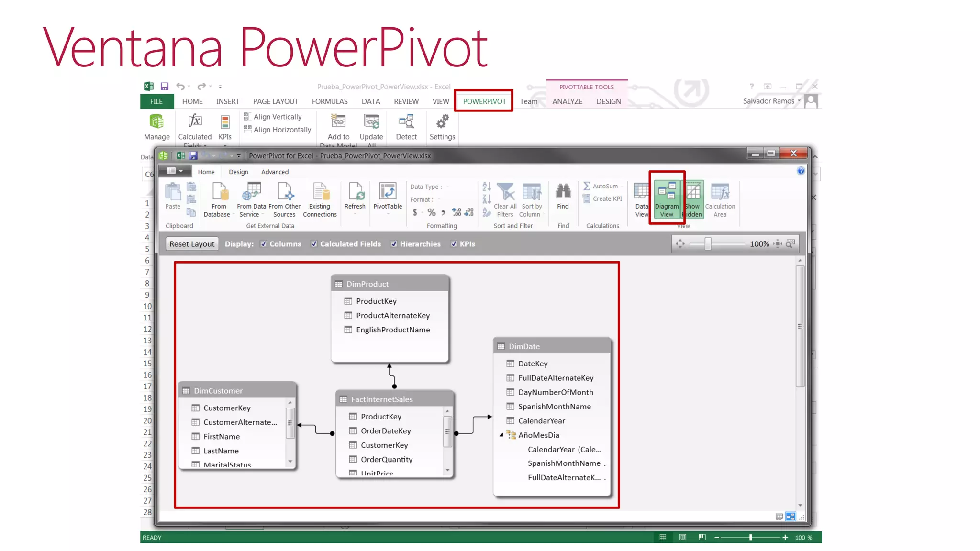The width and height of the screenshot is (980, 551).
Task: Click Reset Layout button
Action: 192,244
